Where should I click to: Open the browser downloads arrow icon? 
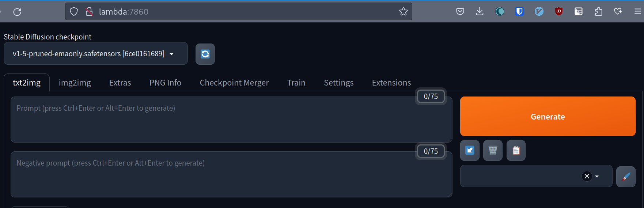pyautogui.click(x=480, y=11)
